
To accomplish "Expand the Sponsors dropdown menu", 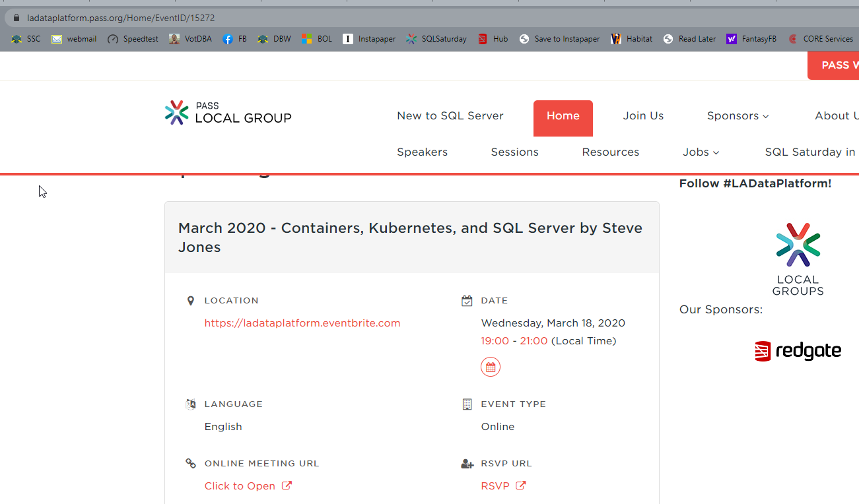I will [738, 116].
